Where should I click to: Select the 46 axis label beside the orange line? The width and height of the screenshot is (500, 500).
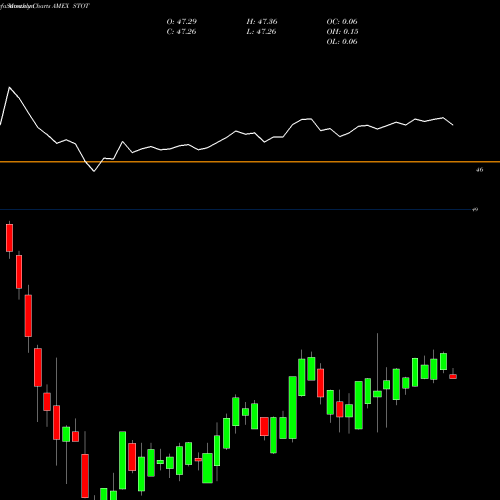pyautogui.click(x=479, y=170)
